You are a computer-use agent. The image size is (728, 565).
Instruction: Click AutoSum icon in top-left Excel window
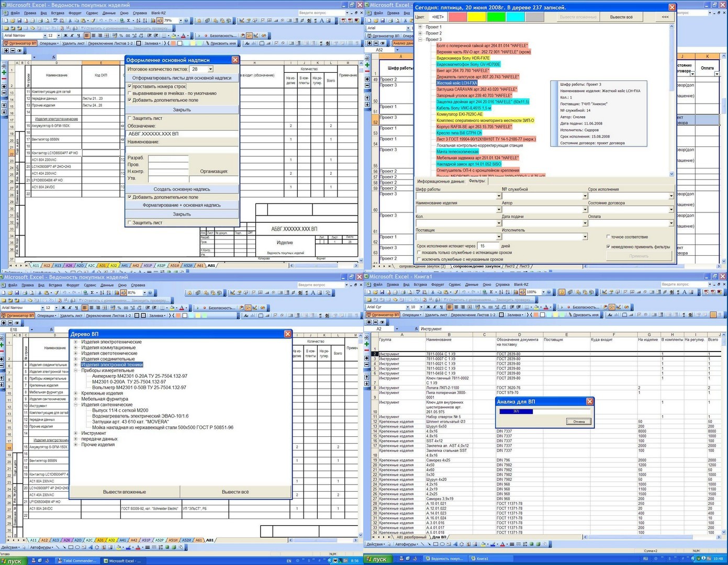pos(128,20)
